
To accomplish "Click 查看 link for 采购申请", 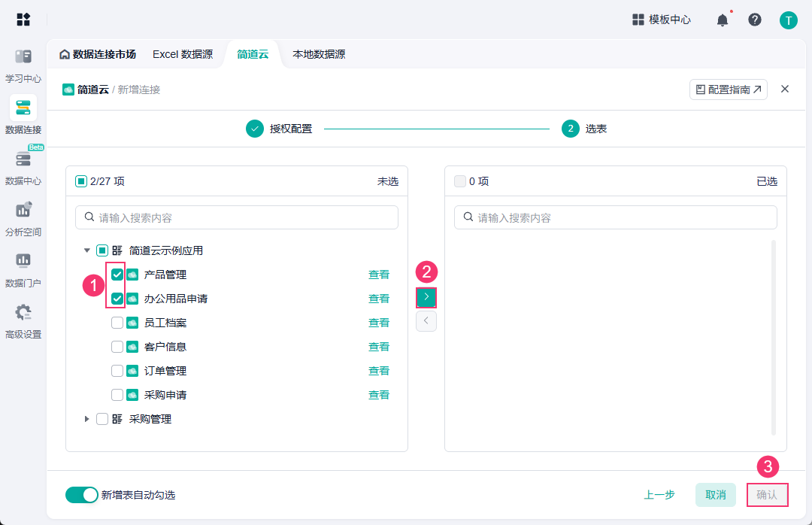I will (x=378, y=395).
